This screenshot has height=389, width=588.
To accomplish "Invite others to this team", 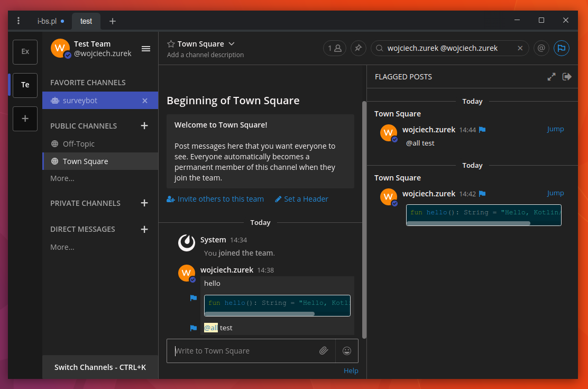I will pyautogui.click(x=215, y=199).
